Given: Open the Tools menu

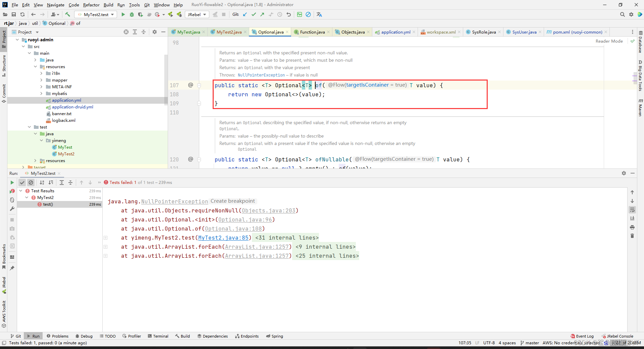Looking at the screenshot, I should [134, 5].
